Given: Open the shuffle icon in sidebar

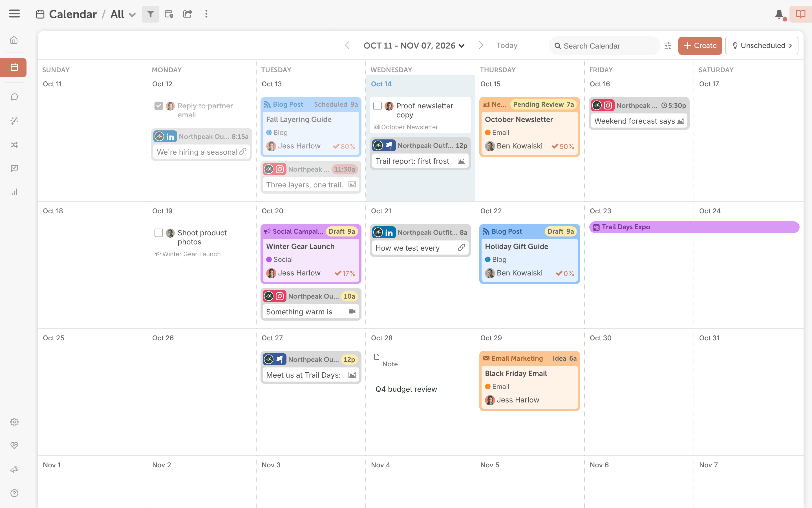Looking at the screenshot, I should [14, 145].
